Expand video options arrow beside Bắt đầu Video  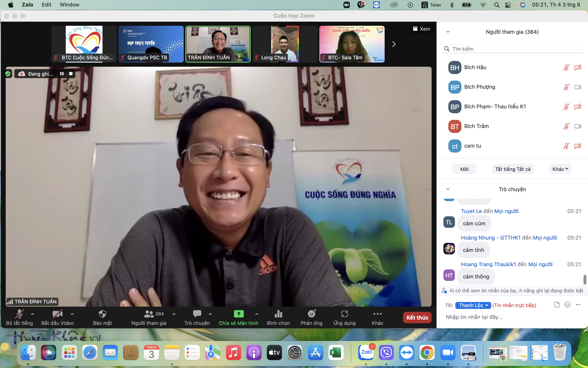point(72,314)
